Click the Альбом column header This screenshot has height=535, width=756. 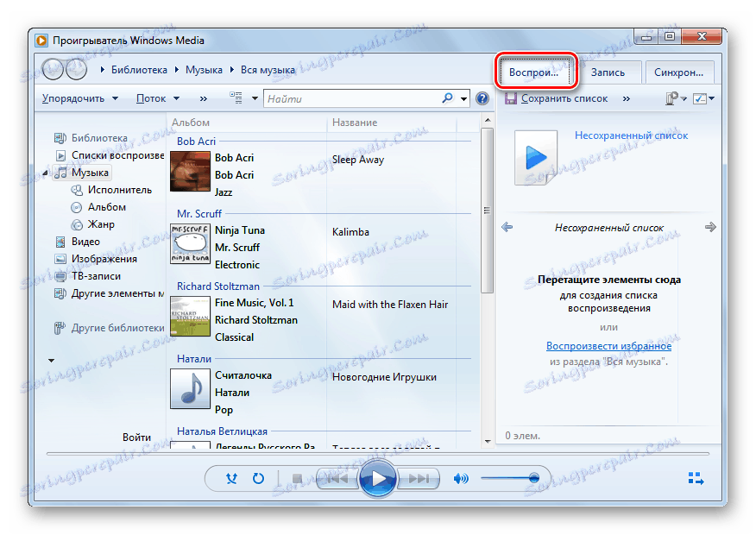[x=191, y=123]
